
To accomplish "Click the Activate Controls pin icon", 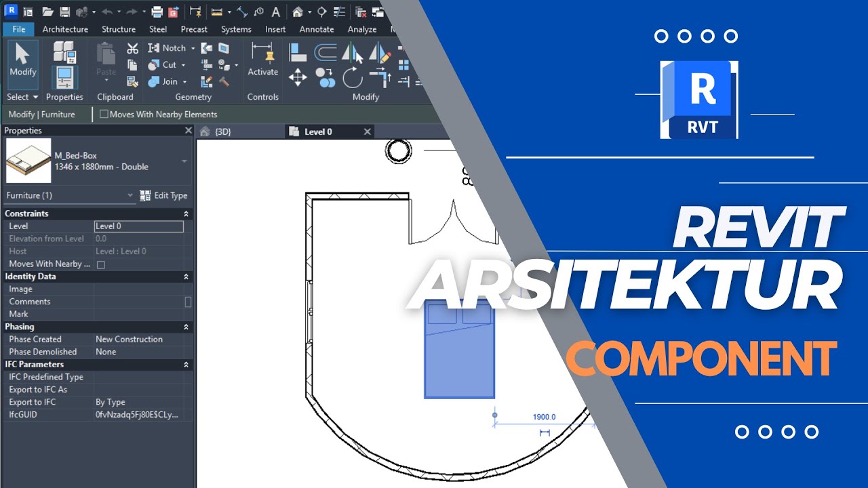I will [x=262, y=53].
